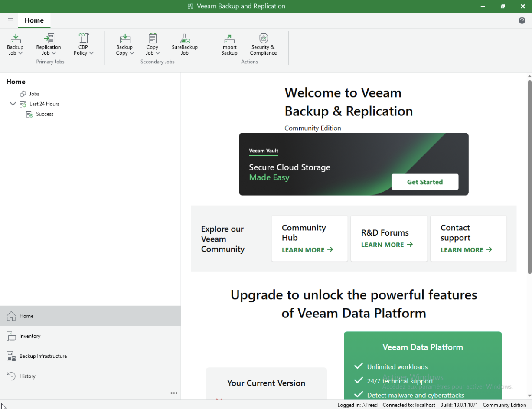Select the Home ribbon tab
Screen dimensions: 532x409
coord(34,20)
